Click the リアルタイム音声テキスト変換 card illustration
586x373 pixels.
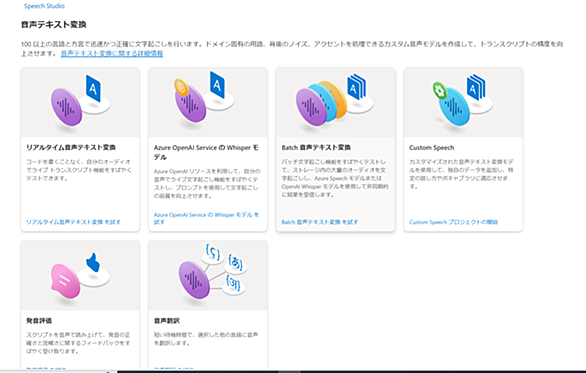pyautogui.click(x=80, y=102)
